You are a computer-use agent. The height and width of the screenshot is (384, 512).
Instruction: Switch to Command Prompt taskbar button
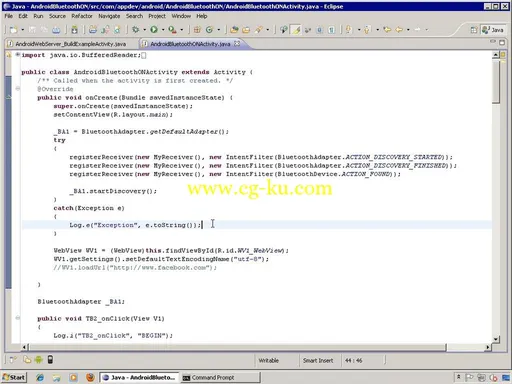tap(220, 377)
